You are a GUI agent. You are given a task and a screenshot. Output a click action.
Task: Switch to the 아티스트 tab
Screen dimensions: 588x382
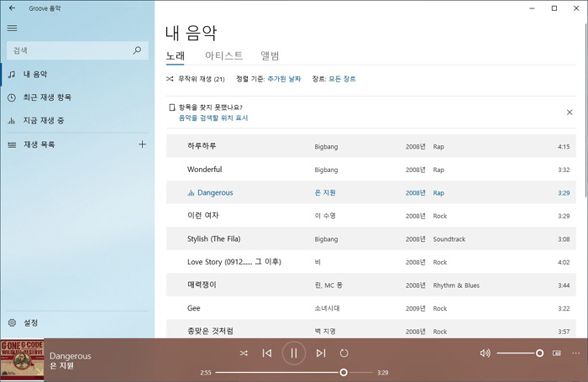pos(224,56)
